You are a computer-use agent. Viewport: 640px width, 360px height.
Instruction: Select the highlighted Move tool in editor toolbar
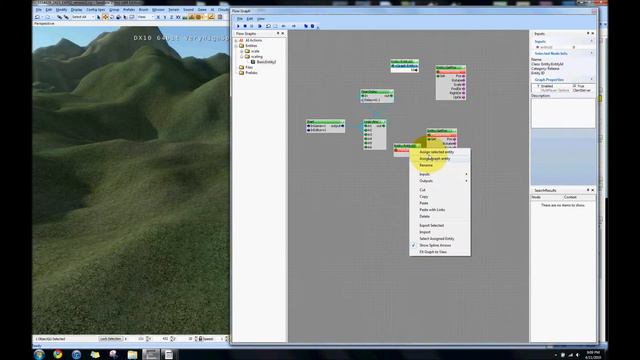105,17
